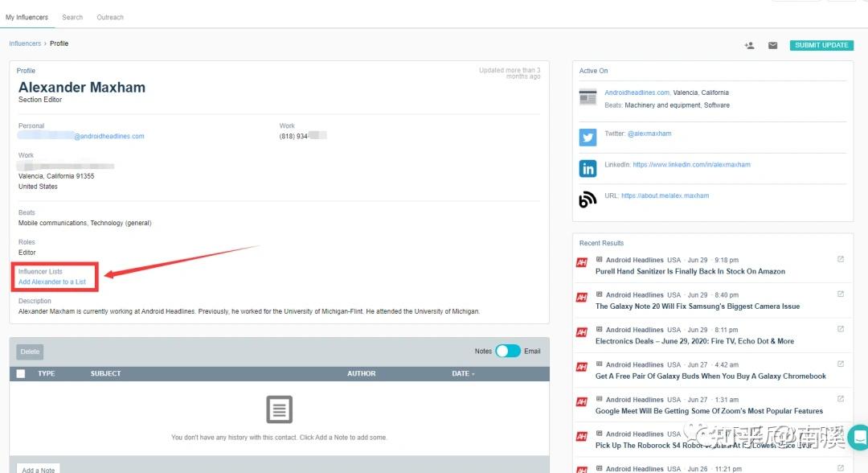Screen dimensions: 868x473
Task: Click the SUBMIT UPDATE button
Action: [x=821, y=45]
